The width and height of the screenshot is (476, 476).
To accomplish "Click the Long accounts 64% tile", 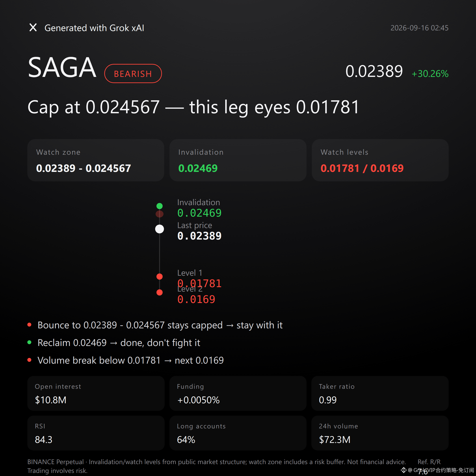I will 238,433.
